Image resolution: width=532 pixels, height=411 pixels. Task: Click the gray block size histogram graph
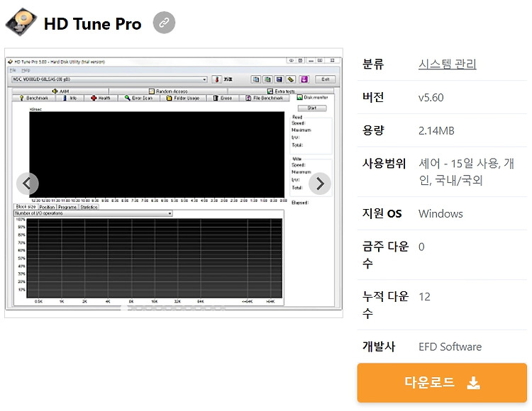(154, 258)
